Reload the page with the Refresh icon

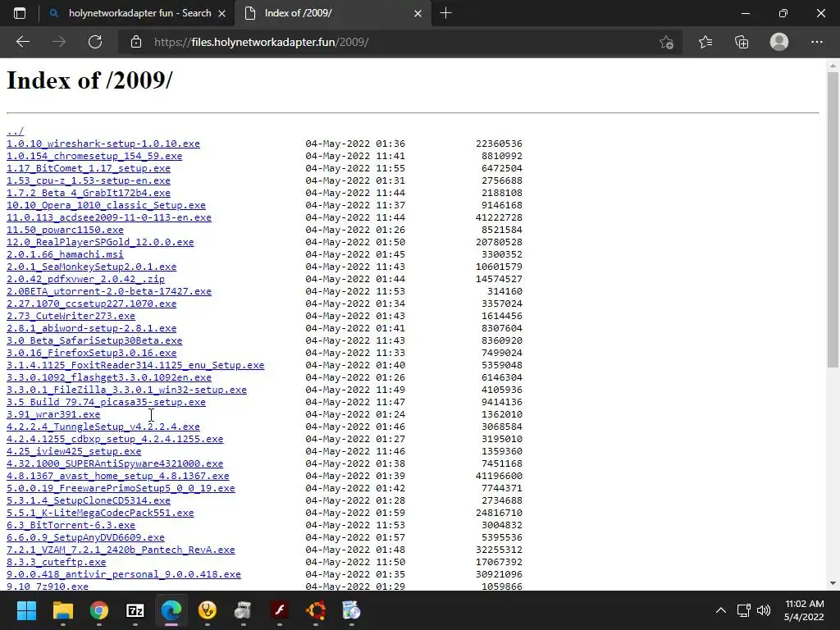95,42
